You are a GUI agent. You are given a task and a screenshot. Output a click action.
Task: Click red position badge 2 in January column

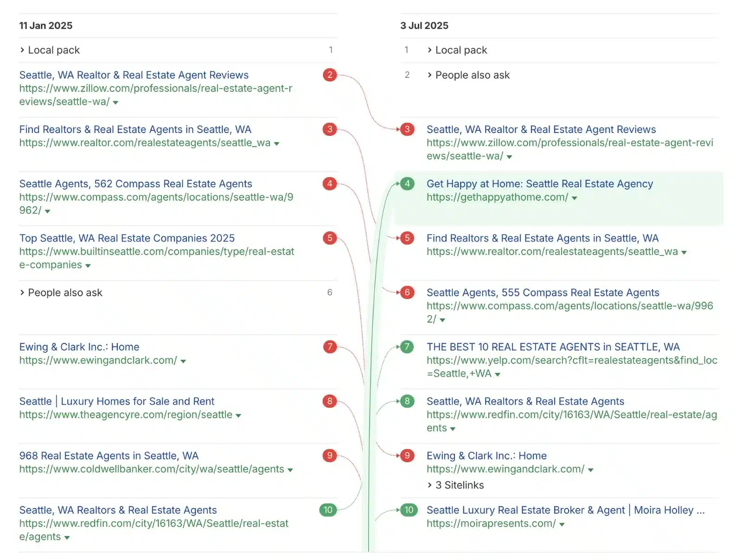click(329, 75)
